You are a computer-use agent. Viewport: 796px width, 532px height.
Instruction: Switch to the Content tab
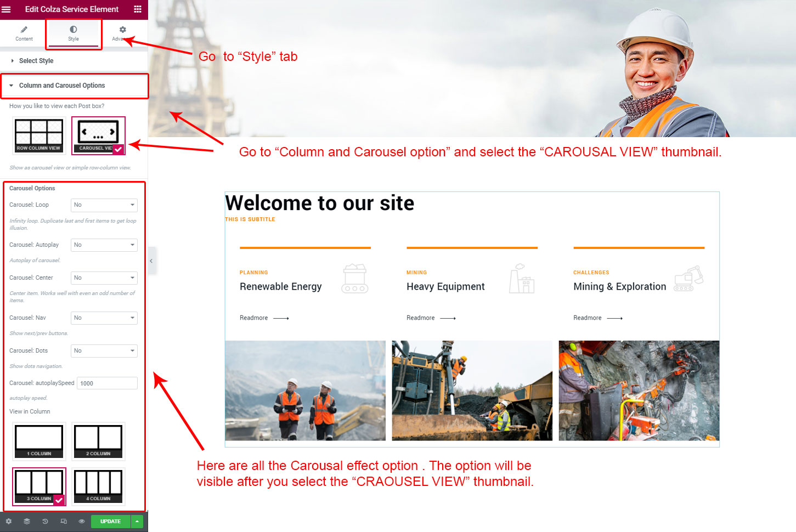(x=24, y=33)
